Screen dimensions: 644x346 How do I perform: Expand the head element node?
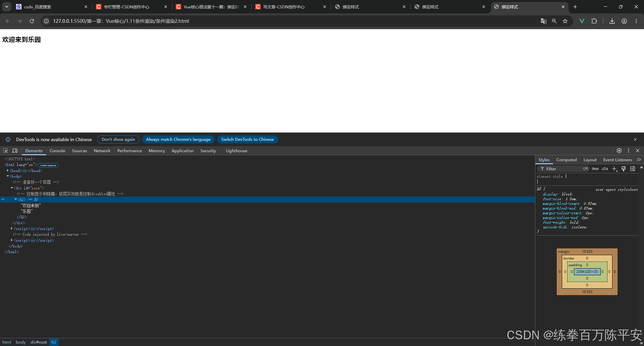7,171
